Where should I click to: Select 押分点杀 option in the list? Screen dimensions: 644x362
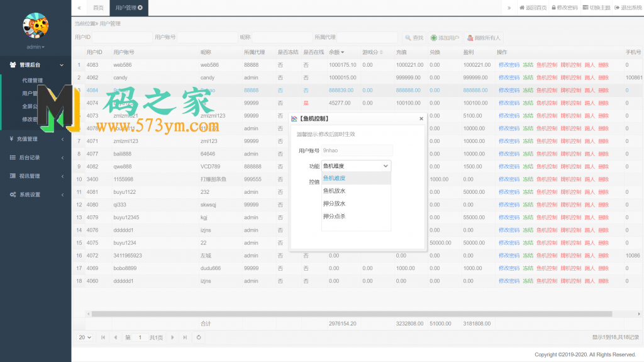click(x=335, y=217)
